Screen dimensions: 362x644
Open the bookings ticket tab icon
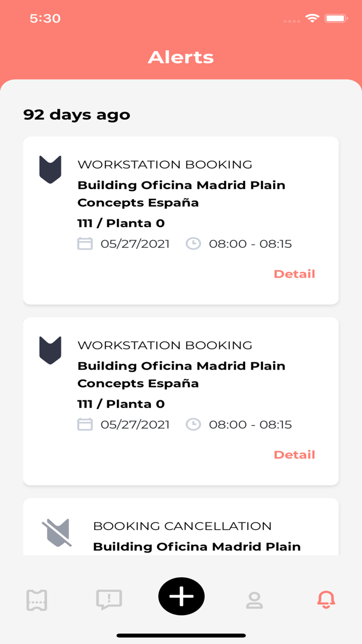pos(37,599)
